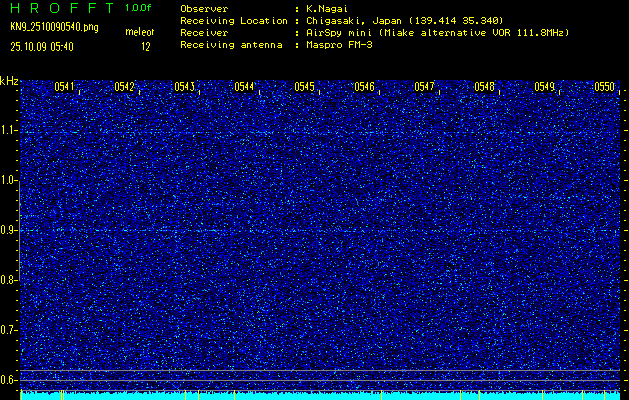Click the cyan signal bar at bottom
Image resolution: width=629 pixels, height=400 pixels.
point(320,395)
